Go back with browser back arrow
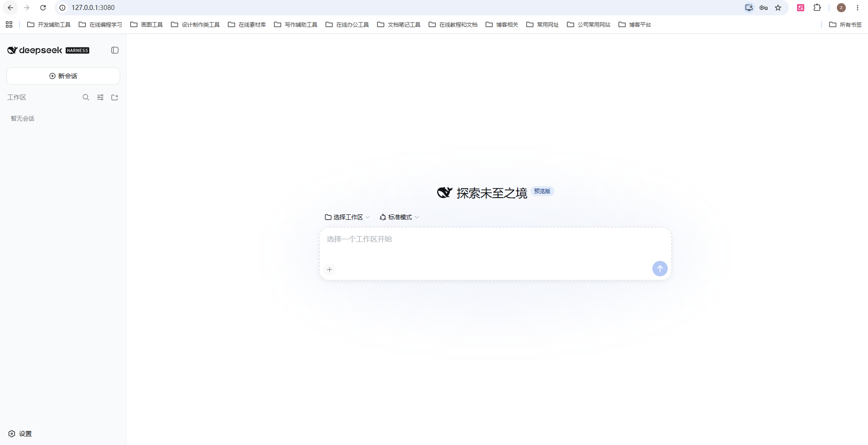Viewport: 868px width, 445px height. pyautogui.click(x=10, y=8)
